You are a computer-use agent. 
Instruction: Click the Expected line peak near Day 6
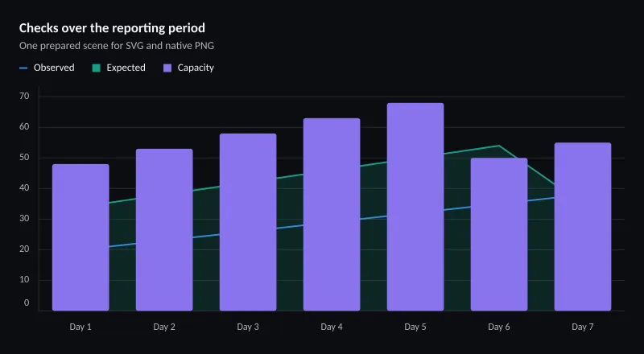(x=498, y=146)
